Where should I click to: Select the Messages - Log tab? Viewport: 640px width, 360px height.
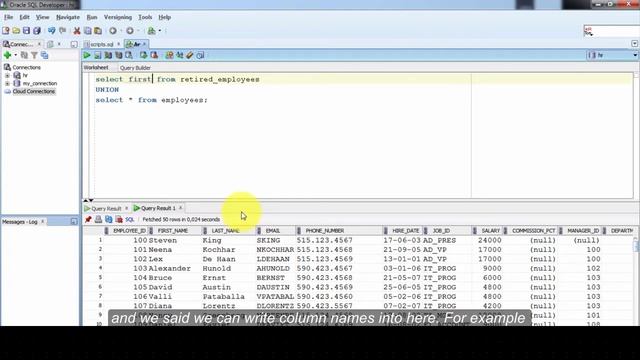click(x=20, y=222)
